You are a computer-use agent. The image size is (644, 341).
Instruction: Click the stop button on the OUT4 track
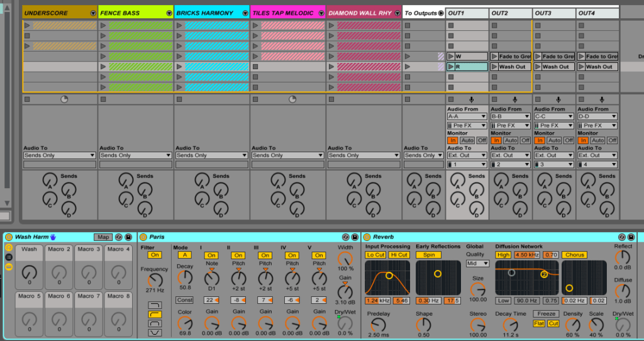580,99
